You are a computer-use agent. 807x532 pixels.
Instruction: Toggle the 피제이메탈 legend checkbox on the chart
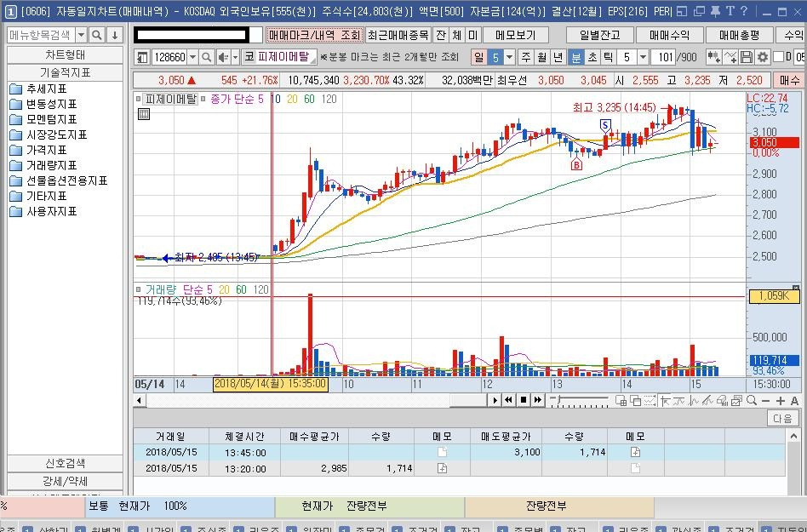[139, 99]
